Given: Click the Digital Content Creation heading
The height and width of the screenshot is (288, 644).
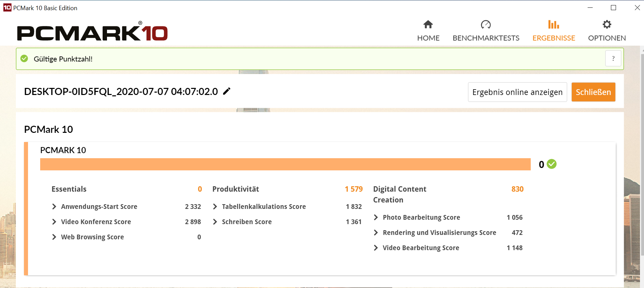Looking at the screenshot, I should click(x=400, y=194).
